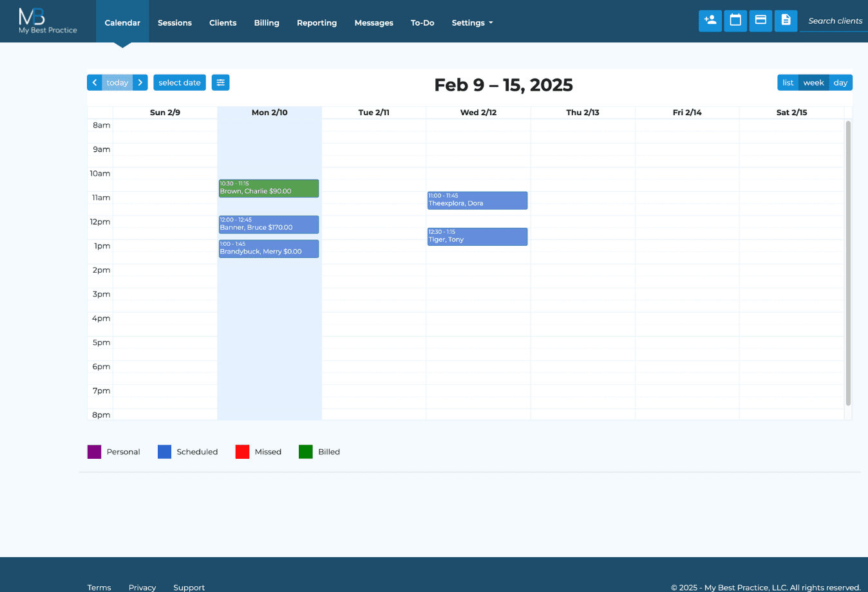Expand the Settings dropdown menu
This screenshot has height=592, width=868.
click(x=472, y=23)
